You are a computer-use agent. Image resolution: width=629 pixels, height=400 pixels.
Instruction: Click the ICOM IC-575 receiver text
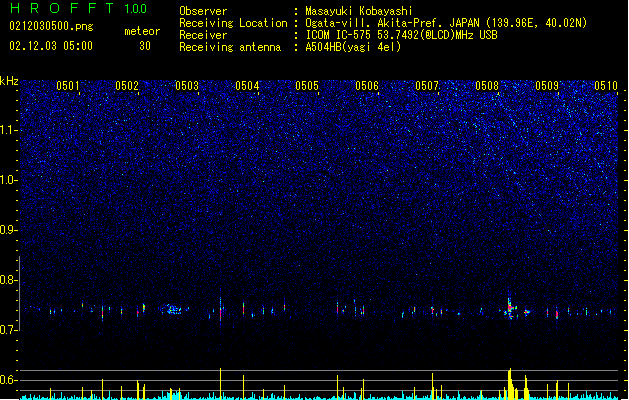pos(401,35)
